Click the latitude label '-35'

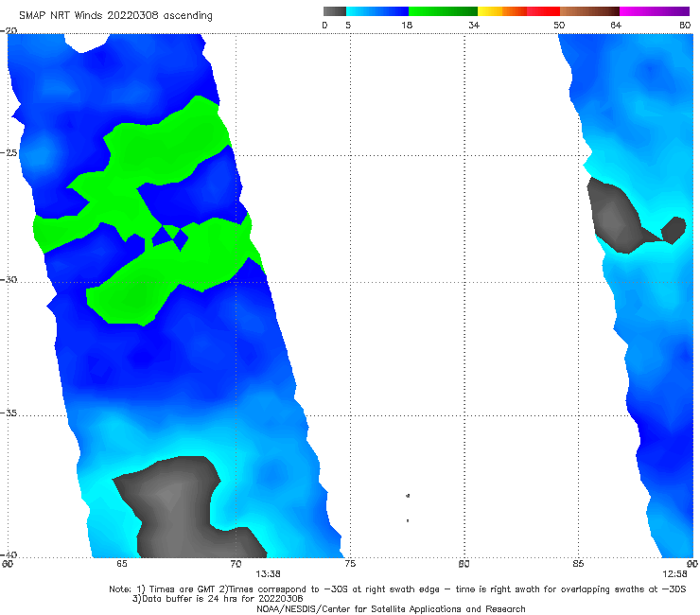9,413
